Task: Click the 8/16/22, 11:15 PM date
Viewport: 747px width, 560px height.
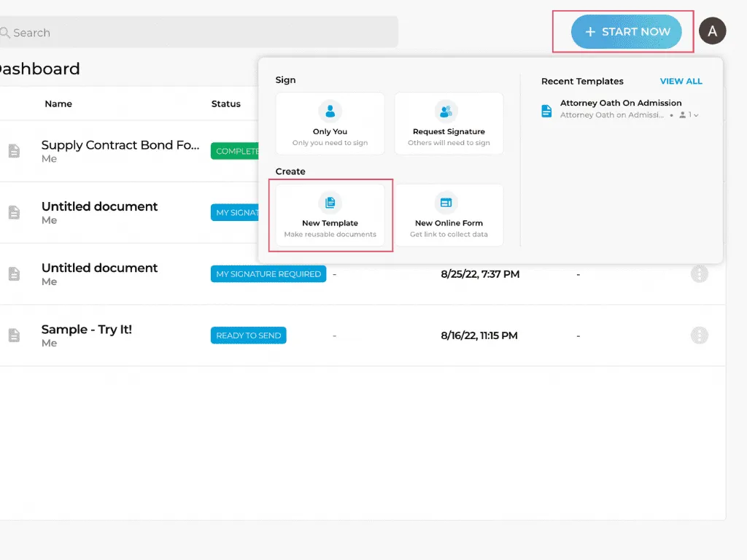Action: 479,335
